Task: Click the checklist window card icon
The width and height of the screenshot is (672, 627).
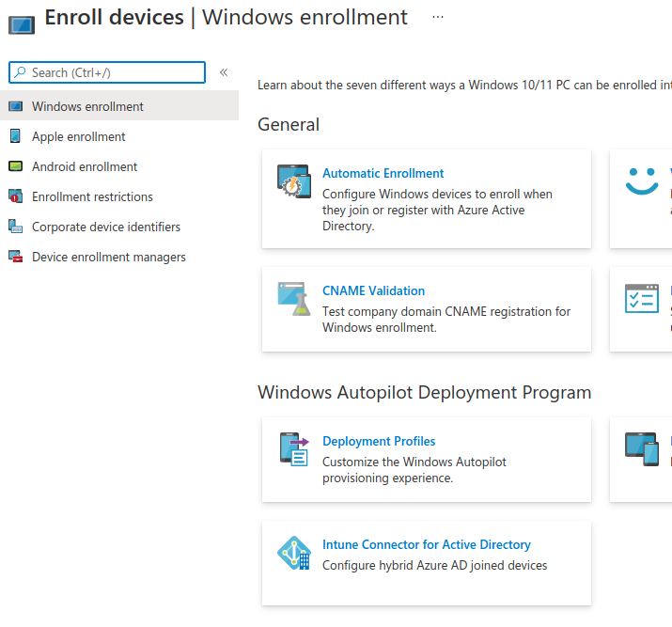Action: pos(642,298)
